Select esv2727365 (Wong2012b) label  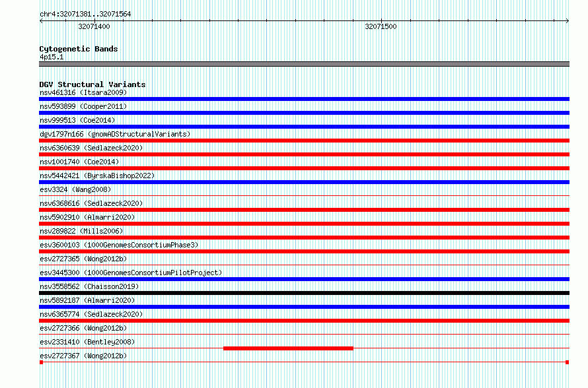click(x=83, y=259)
